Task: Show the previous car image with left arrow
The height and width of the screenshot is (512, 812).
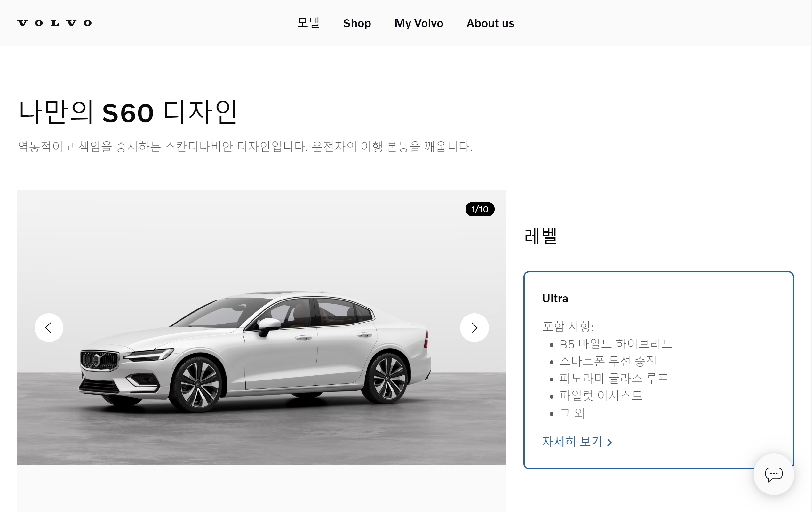Action: (x=49, y=327)
